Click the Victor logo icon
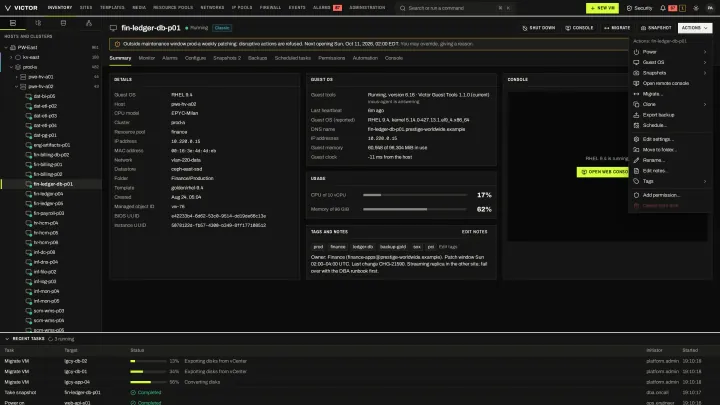Viewport: 720px width, 405px height. pos(8,8)
